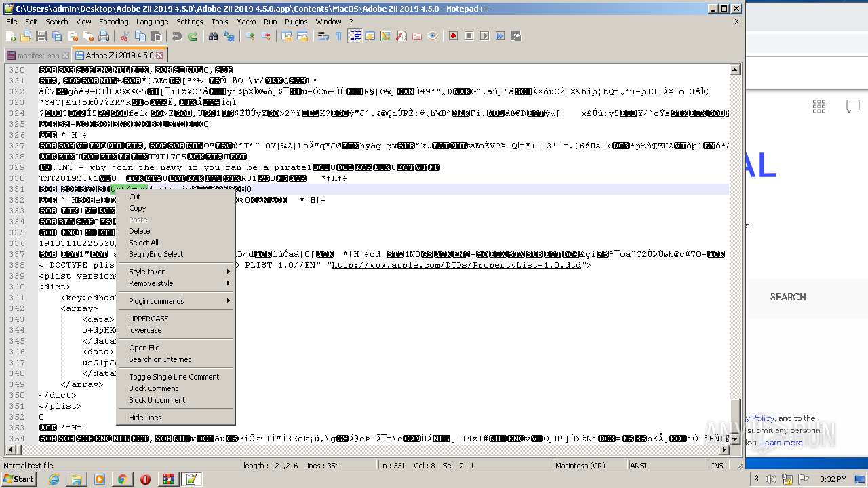
Task: Open the Settings menu
Action: [190, 22]
